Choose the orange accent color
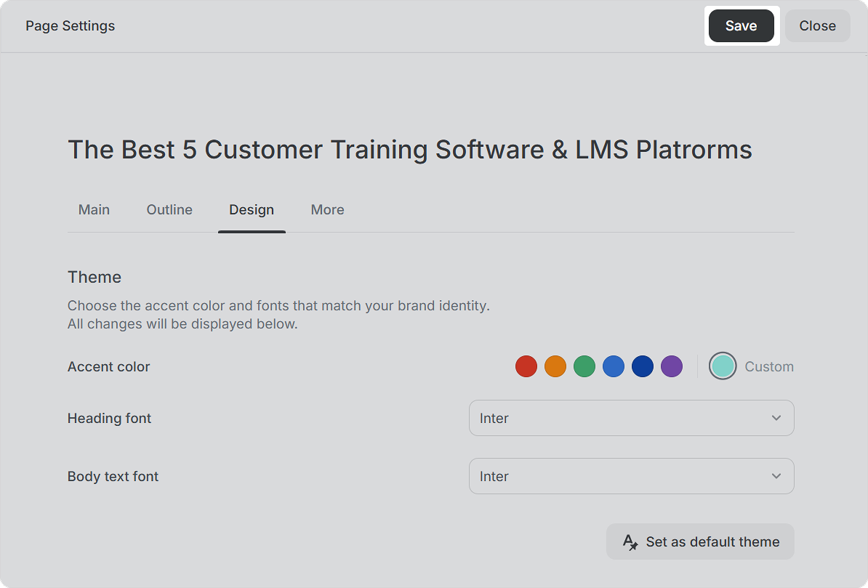This screenshot has height=588, width=868. [x=555, y=366]
